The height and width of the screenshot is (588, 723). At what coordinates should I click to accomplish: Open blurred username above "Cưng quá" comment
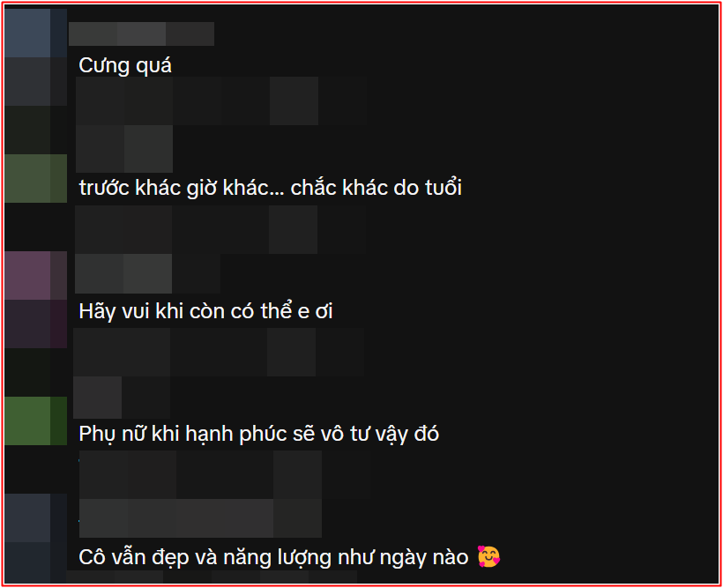141,33
